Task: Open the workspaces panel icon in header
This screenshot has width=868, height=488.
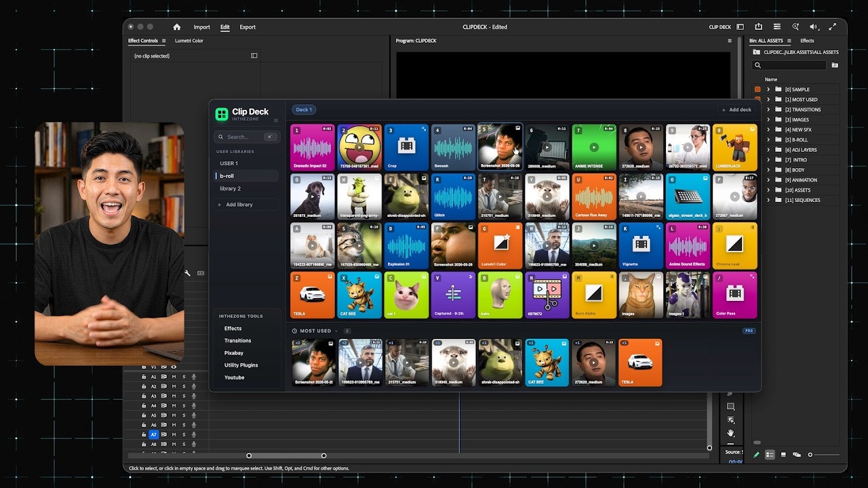Action: click(x=740, y=27)
